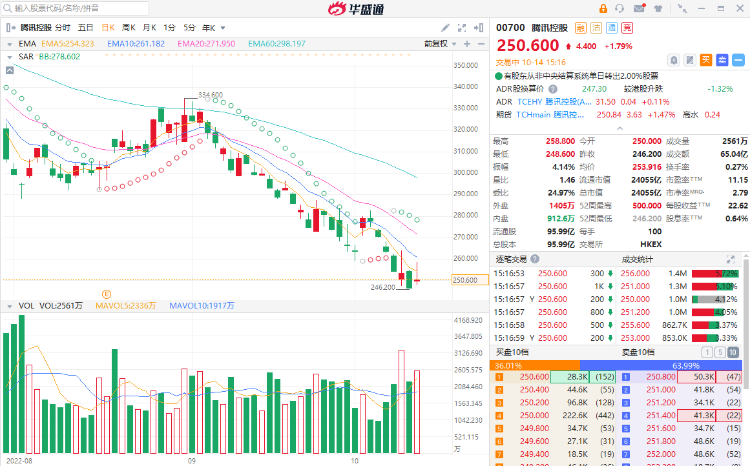
Task: Select the 1分 chart tab
Action: pyautogui.click(x=169, y=28)
